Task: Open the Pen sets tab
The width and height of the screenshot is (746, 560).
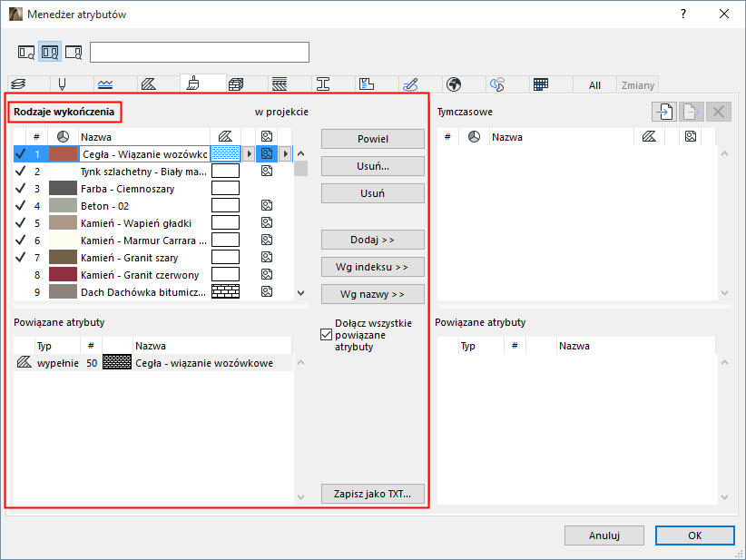Action: pyautogui.click(x=62, y=84)
